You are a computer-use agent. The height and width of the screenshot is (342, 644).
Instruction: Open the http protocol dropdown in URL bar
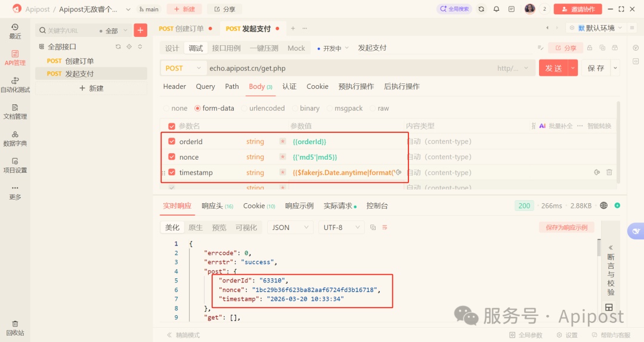point(513,68)
